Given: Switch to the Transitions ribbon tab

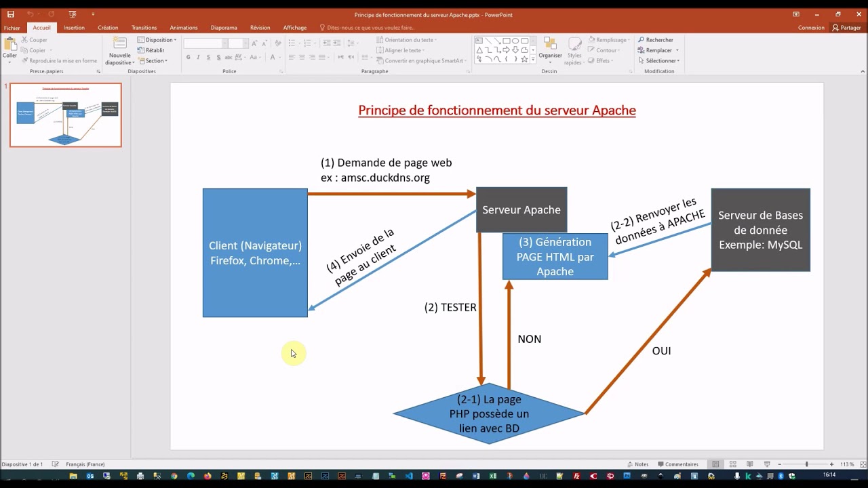Looking at the screenshot, I should pyautogui.click(x=144, y=28).
